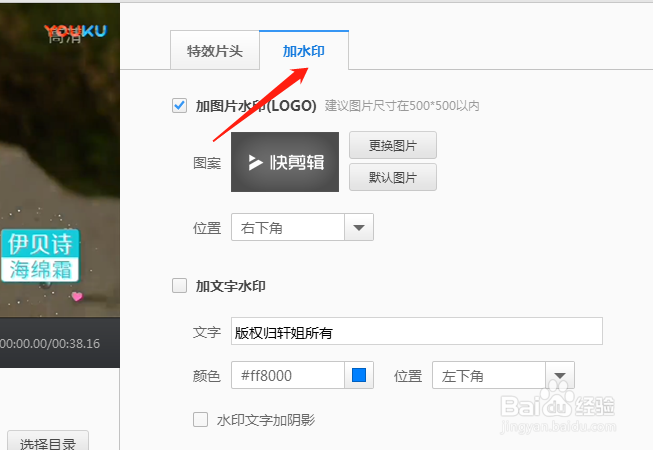Click the 快剪辑 logo watermark preview
Screen dimensions: 653x450
tap(285, 162)
